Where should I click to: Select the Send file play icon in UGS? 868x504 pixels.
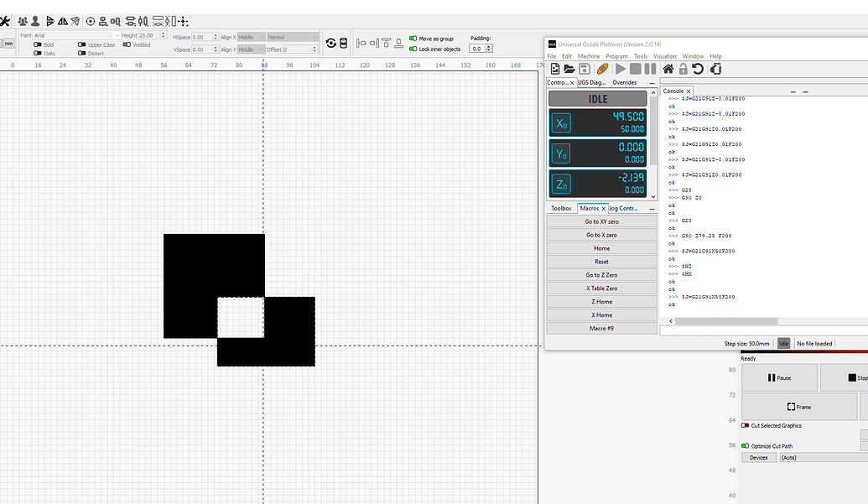click(620, 70)
